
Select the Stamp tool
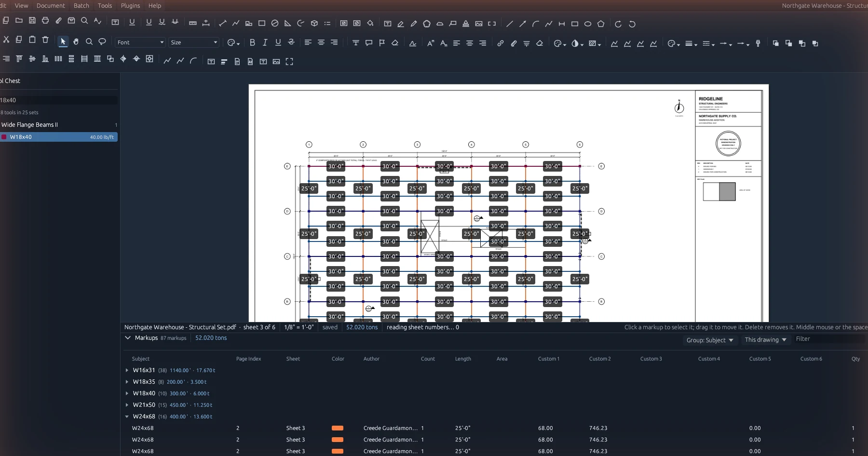466,24
